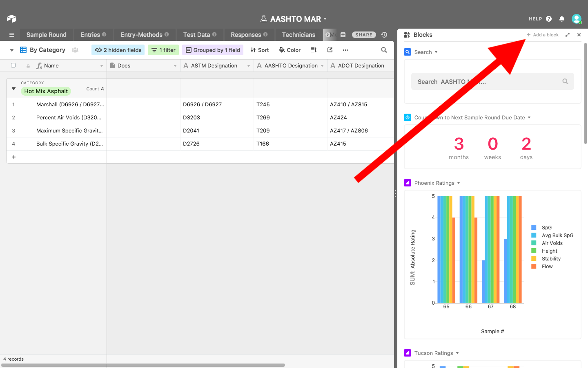This screenshot has height=368, width=588.
Task: Click the Phoenix Ratings chart icon
Action: pos(408,183)
